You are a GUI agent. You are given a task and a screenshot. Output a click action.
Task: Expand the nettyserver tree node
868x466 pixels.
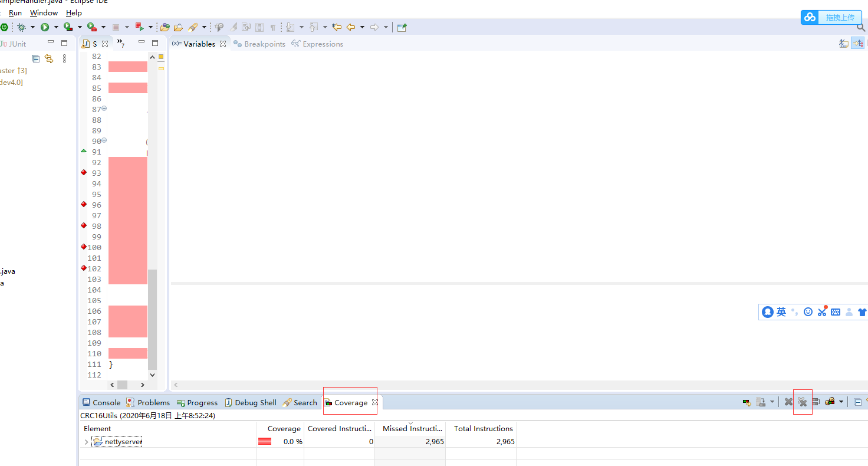86,442
